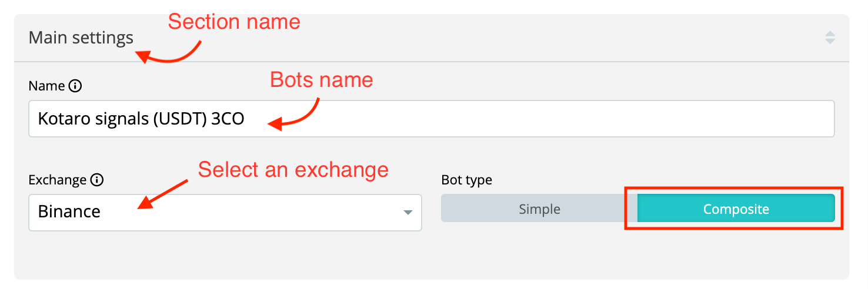
Task: Select the Simple bot type
Action: tap(539, 209)
